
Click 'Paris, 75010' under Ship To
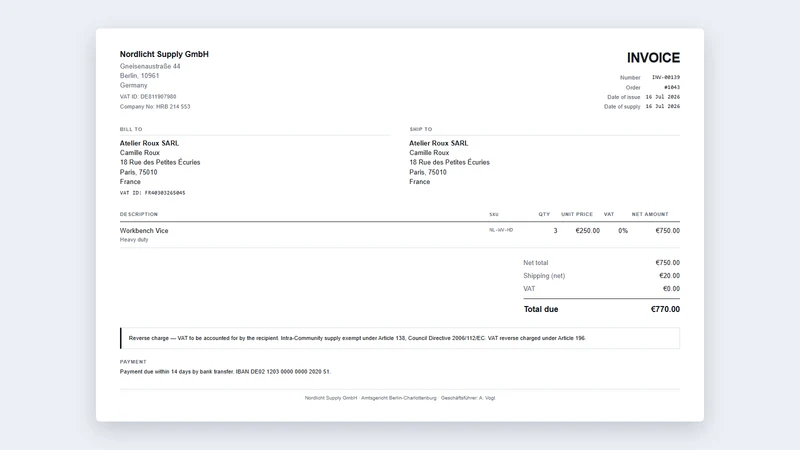[x=428, y=172]
